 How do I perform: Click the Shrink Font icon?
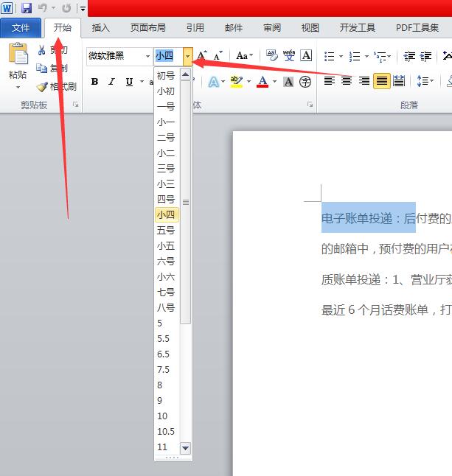coord(218,56)
